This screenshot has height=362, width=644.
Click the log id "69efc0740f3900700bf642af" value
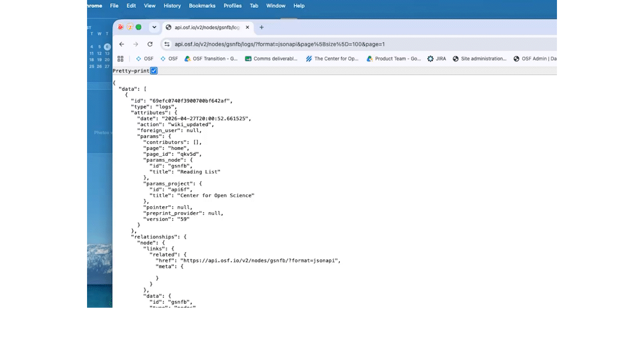190,101
